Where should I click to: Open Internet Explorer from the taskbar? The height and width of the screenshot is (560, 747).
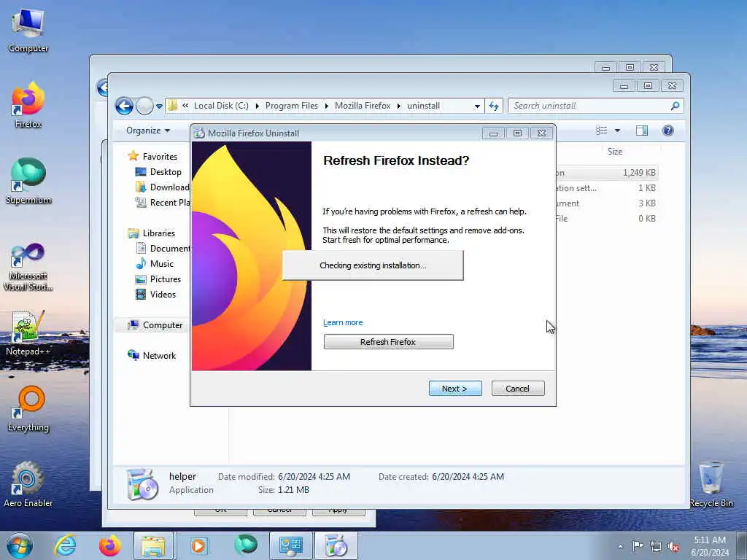tap(65, 545)
